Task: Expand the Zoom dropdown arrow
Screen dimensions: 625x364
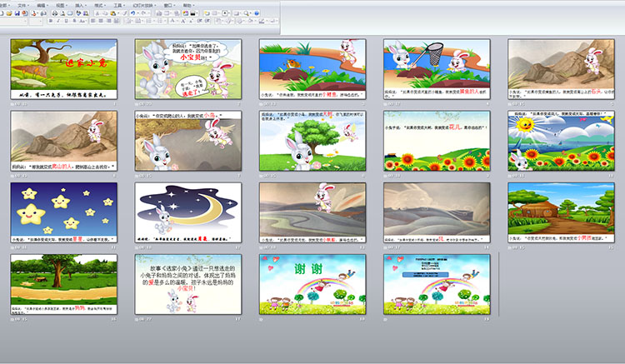Action: coord(251,13)
